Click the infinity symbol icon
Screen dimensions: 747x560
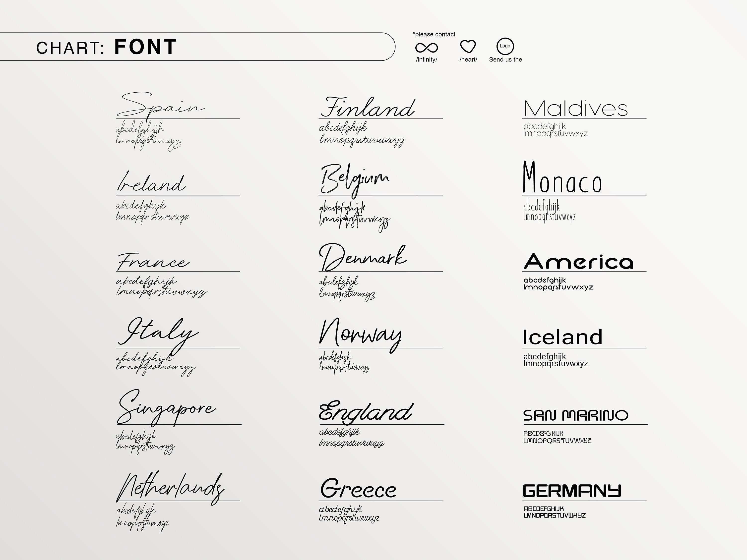click(x=427, y=48)
